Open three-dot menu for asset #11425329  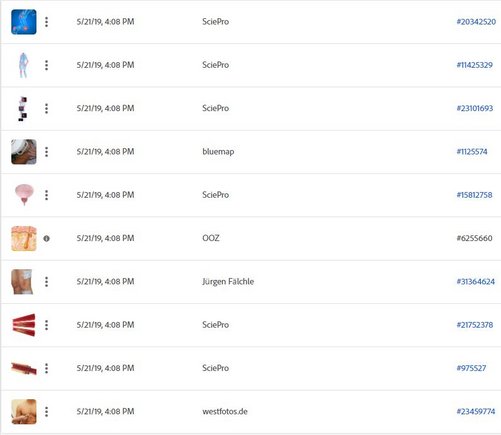(x=46, y=65)
